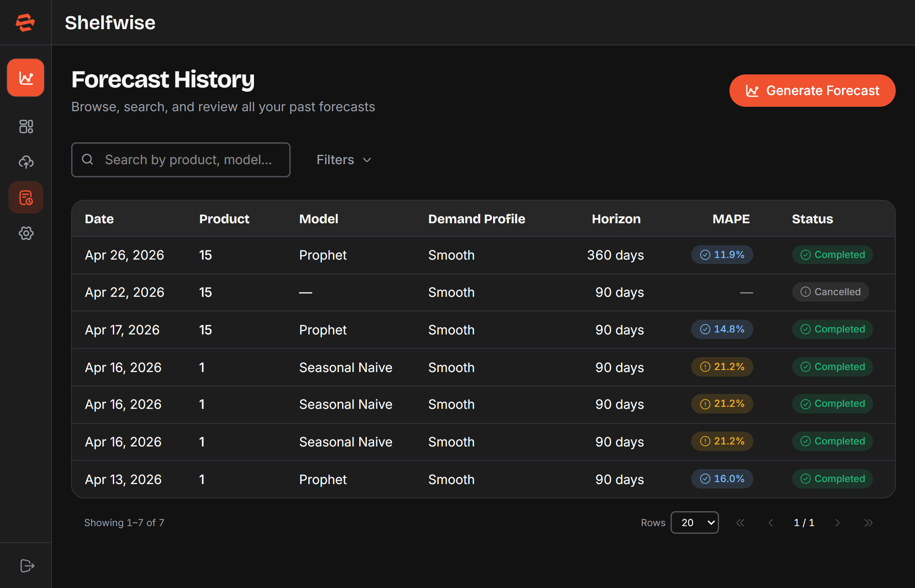
Task: Click Prophet in the Apr 17 row
Action: pyautogui.click(x=323, y=330)
